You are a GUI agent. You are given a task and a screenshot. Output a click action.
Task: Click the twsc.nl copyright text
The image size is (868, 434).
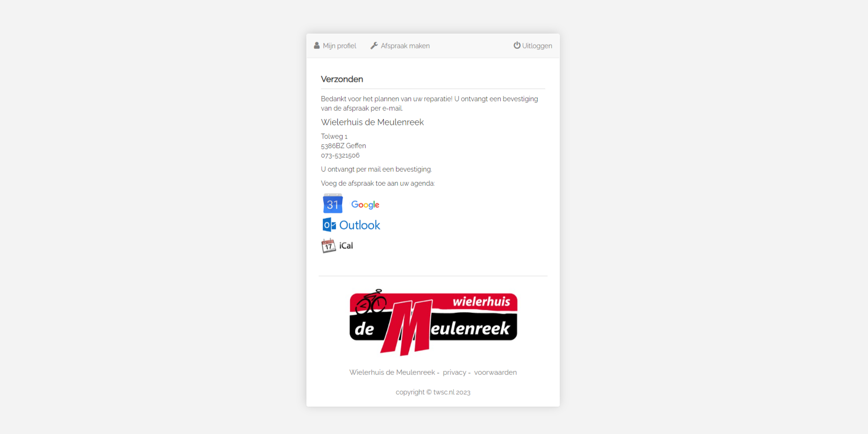[x=433, y=392]
